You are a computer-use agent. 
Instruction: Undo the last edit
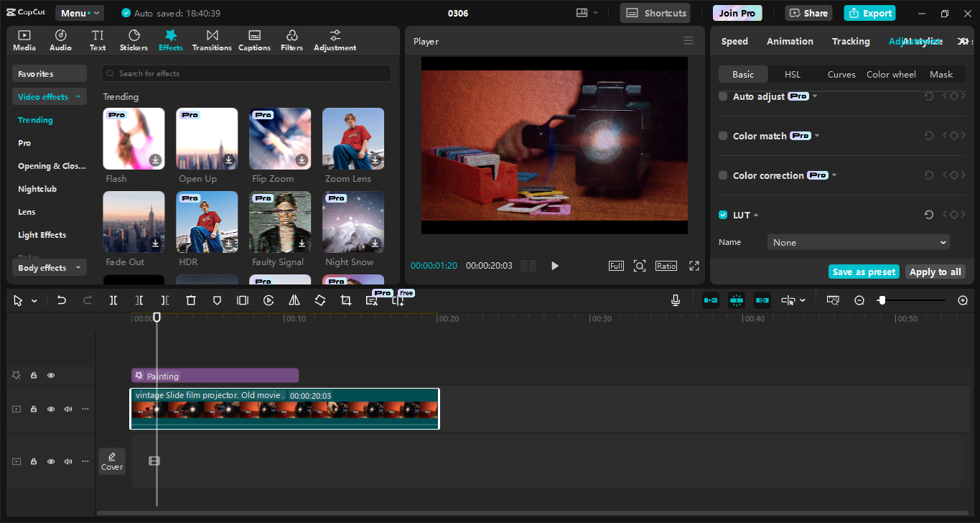pos(62,300)
